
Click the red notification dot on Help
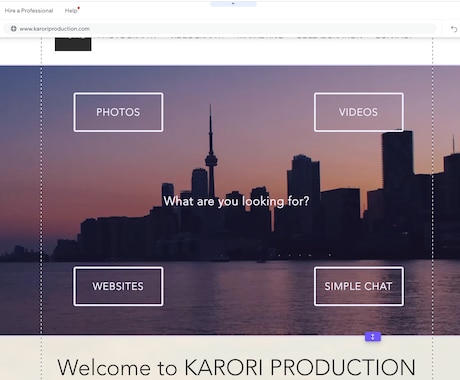[79, 8]
